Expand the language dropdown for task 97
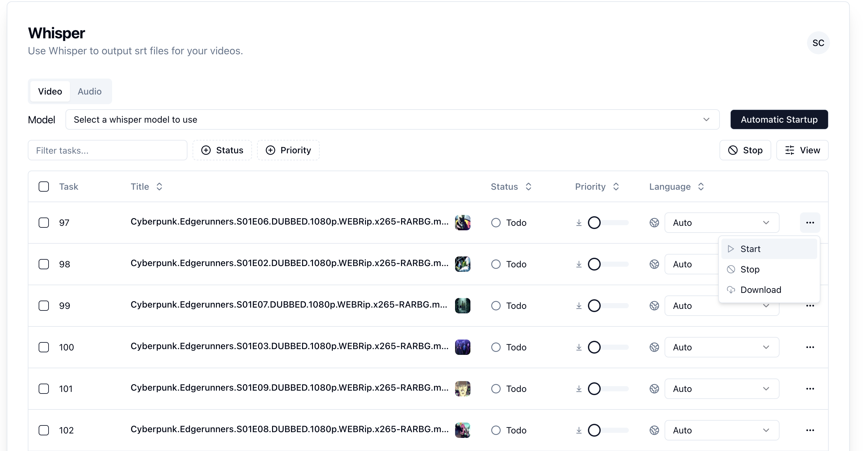 click(721, 223)
